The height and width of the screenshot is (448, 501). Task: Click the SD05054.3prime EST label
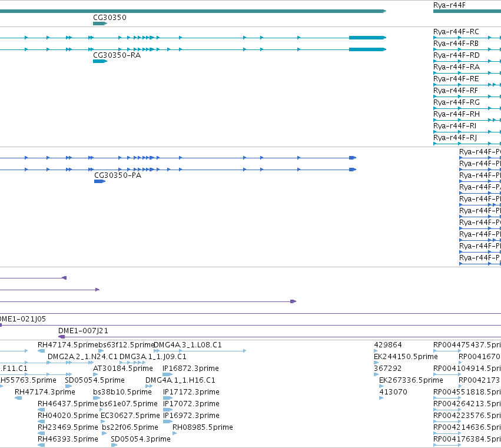(x=141, y=439)
